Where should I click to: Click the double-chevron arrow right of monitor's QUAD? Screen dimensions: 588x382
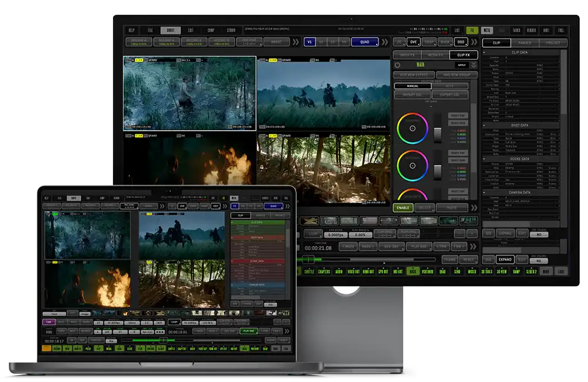tap(386, 42)
